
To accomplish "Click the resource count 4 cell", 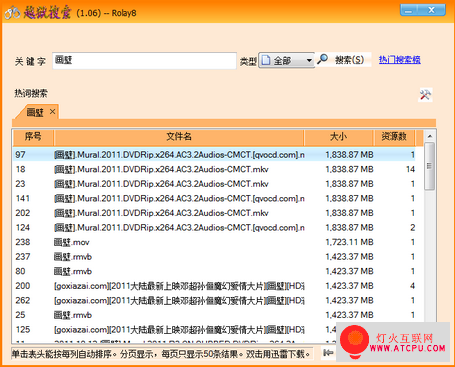I will click(412, 286).
